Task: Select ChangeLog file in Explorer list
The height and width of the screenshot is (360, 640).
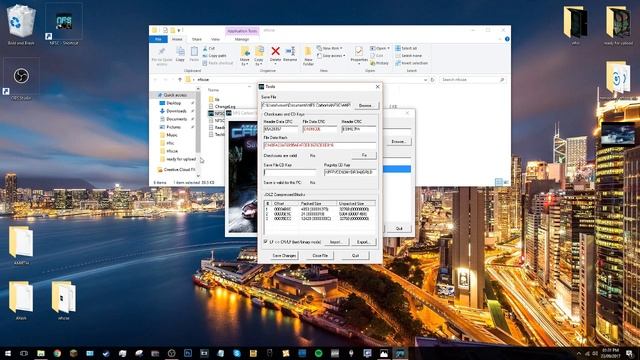Action: (222, 107)
